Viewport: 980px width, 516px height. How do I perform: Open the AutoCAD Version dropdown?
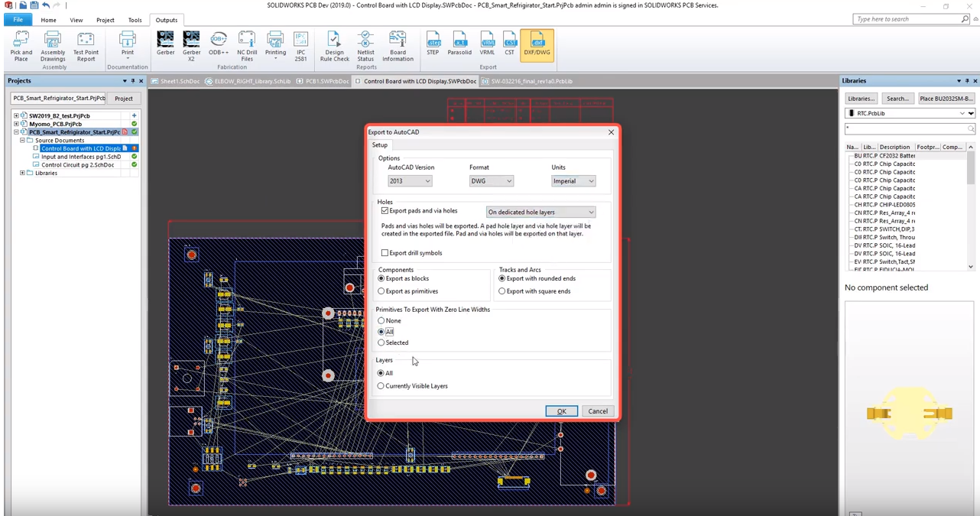pyautogui.click(x=410, y=181)
